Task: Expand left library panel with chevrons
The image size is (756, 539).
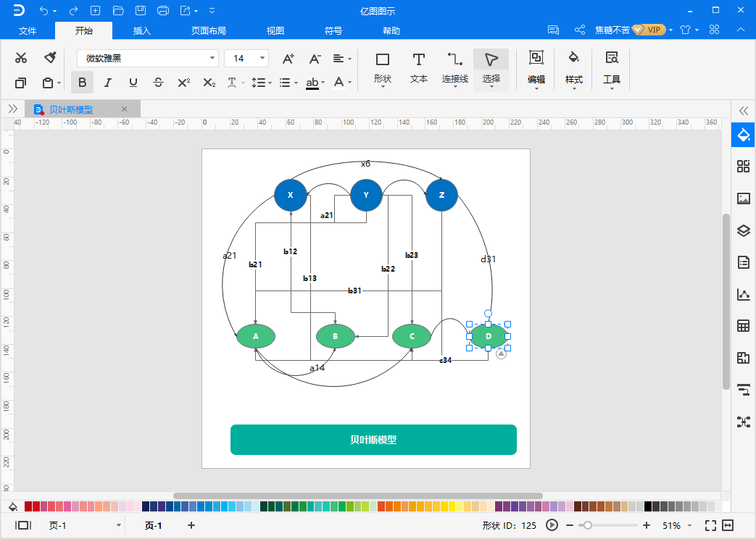Action: pos(13,109)
